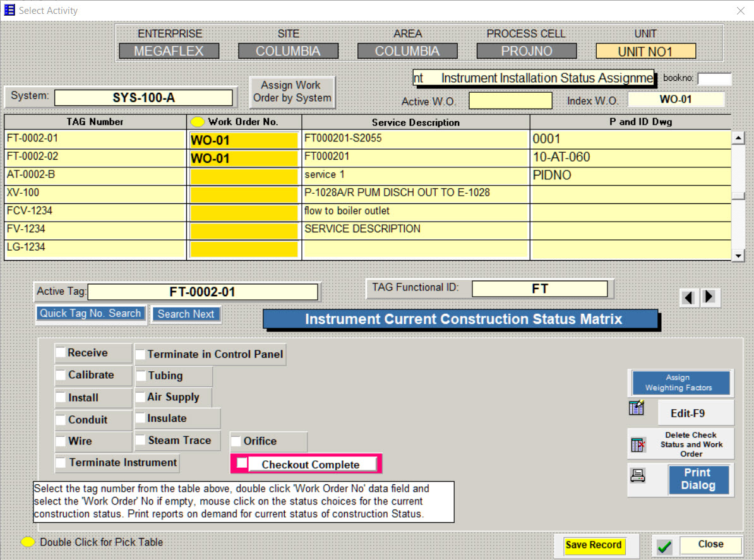Click the green checkmark beside Close
This screenshot has height=560, width=754.
664,545
